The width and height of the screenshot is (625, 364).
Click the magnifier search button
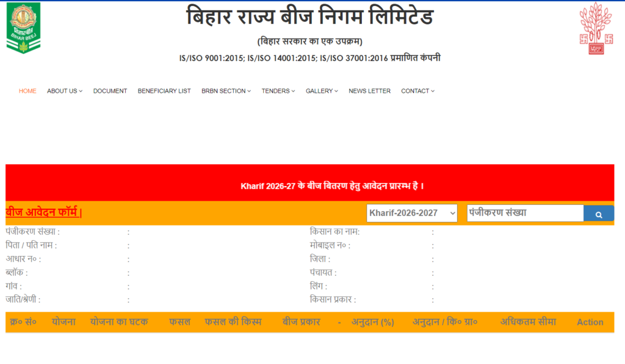point(599,214)
